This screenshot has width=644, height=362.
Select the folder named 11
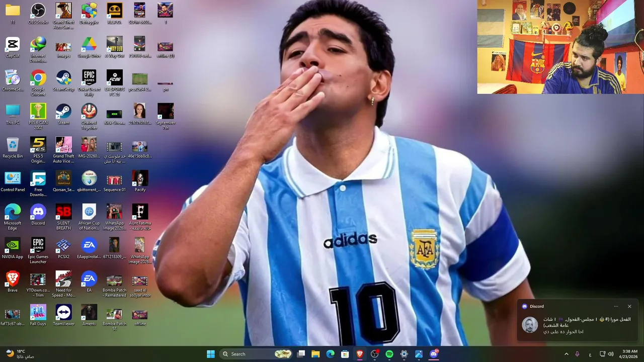coord(13,14)
